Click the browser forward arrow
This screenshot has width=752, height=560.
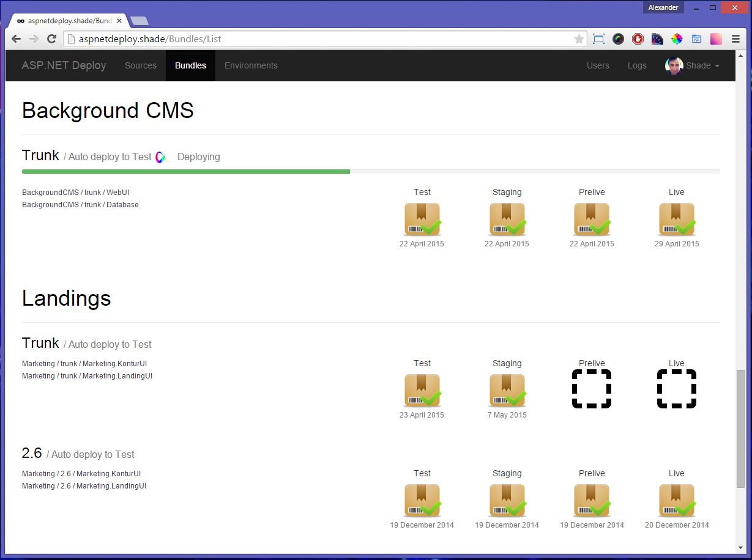point(34,39)
